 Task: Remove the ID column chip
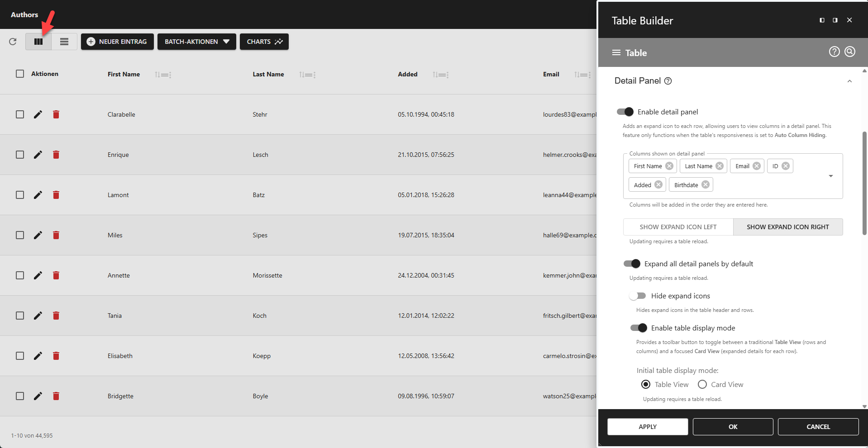[x=786, y=166]
